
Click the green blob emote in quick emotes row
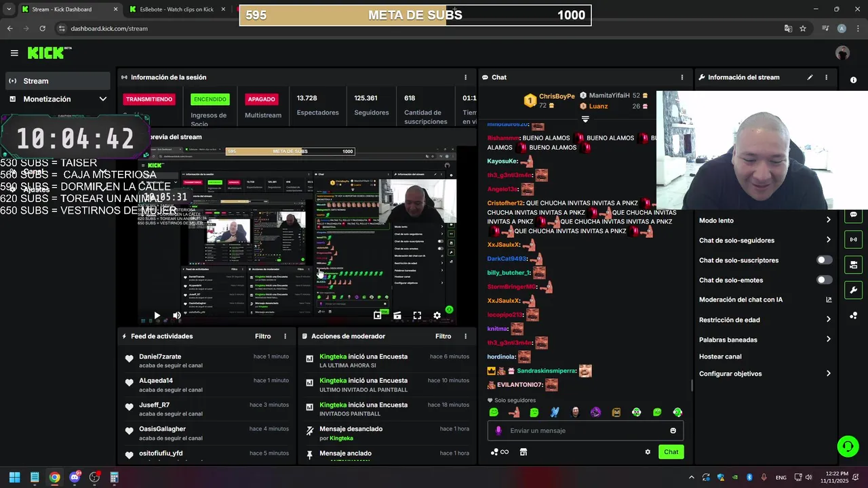[494, 412]
